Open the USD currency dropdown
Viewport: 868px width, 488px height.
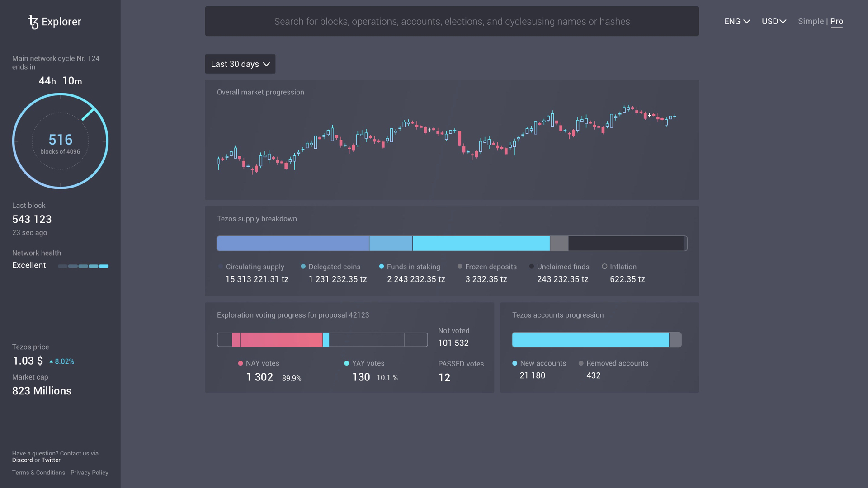pyautogui.click(x=774, y=21)
